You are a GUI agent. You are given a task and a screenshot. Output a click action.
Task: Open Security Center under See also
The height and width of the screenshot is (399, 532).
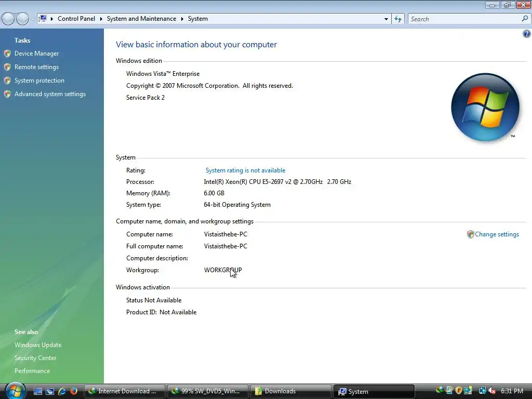click(35, 358)
